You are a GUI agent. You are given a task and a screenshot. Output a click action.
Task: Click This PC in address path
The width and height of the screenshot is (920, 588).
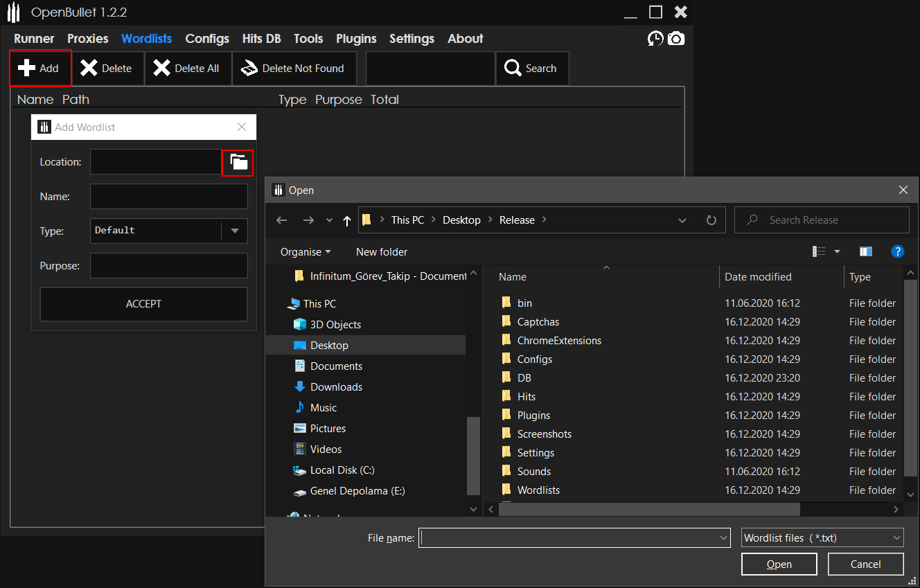(407, 220)
